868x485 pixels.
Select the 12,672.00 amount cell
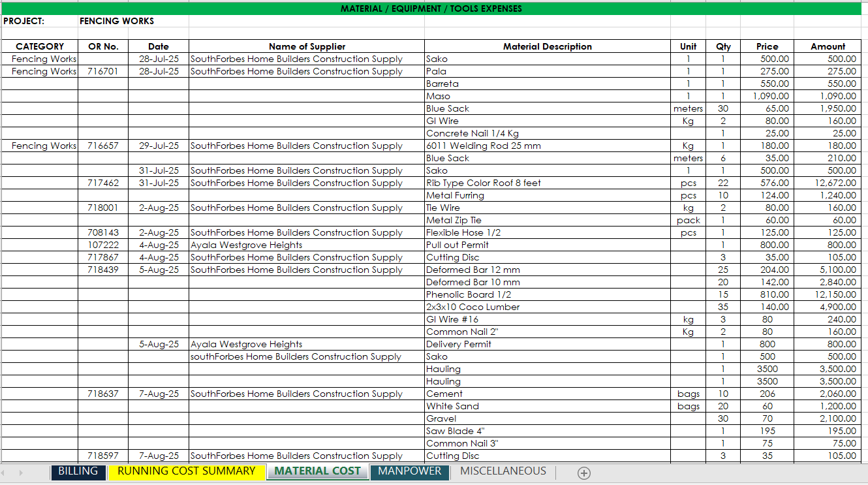click(828, 183)
